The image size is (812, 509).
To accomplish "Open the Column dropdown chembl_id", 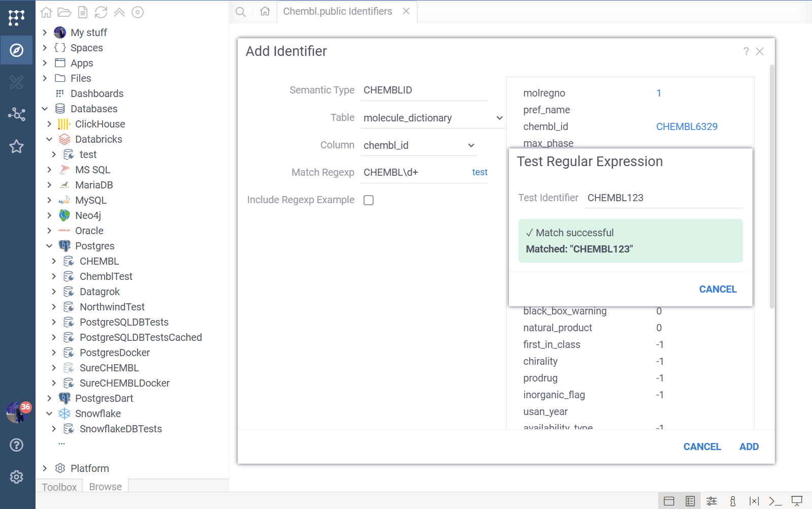I will [x=419, y=145].
